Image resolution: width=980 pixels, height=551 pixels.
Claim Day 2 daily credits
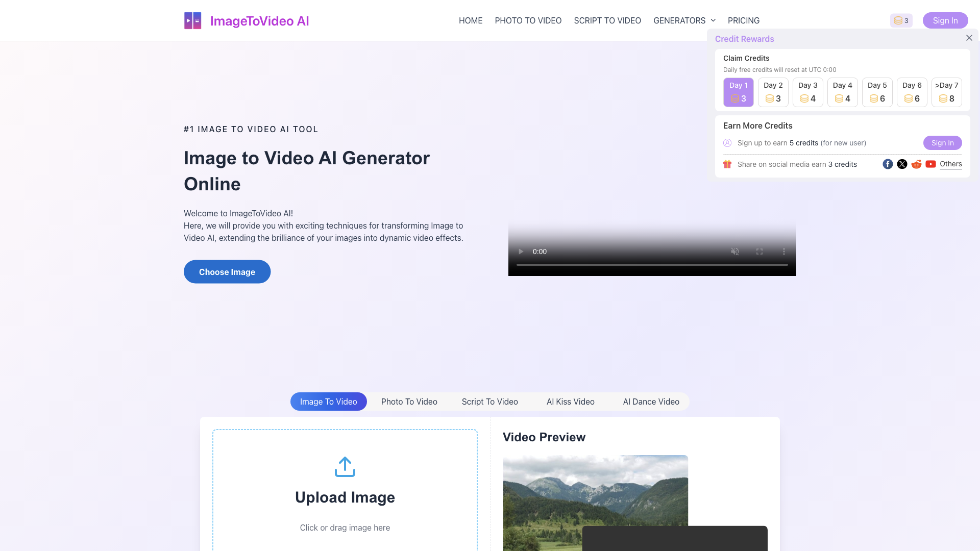tap(773, 92)
